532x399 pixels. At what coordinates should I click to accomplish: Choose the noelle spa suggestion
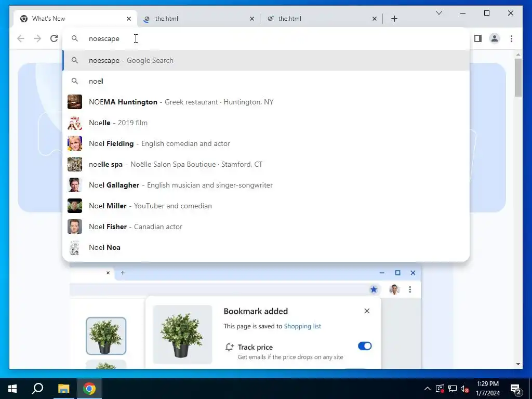pyautogui.click(x=266, y=164)
